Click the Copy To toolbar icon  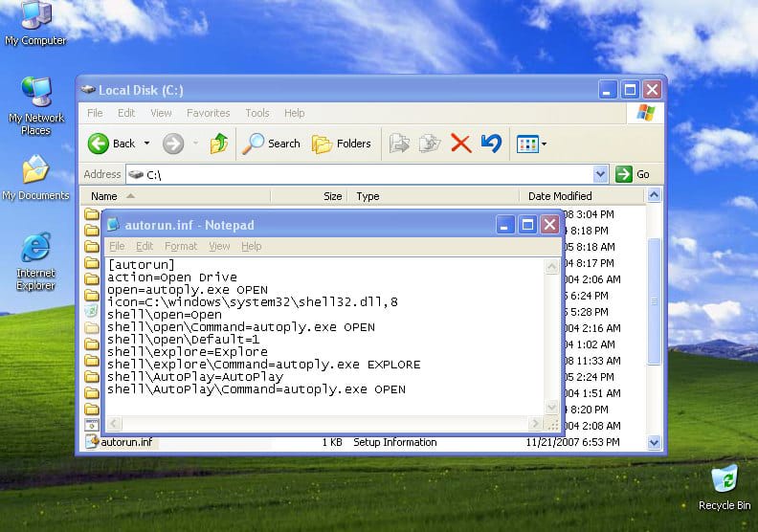tap(430, 144)
